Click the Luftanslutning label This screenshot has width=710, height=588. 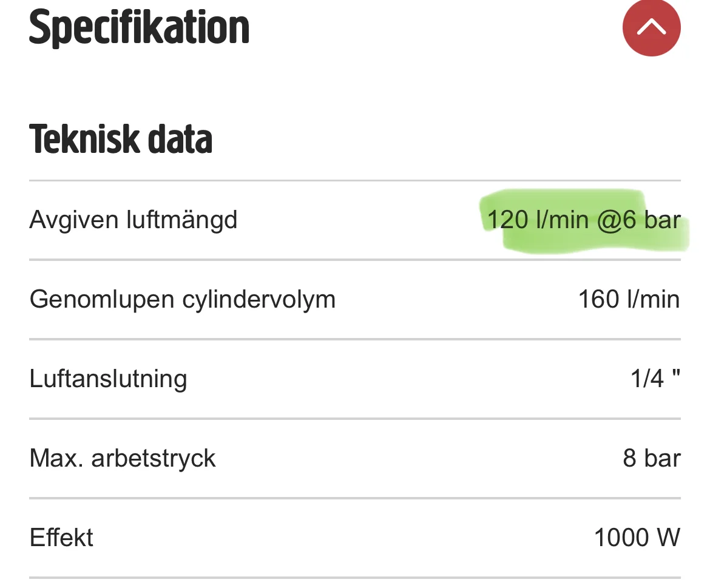click(108, 379)
